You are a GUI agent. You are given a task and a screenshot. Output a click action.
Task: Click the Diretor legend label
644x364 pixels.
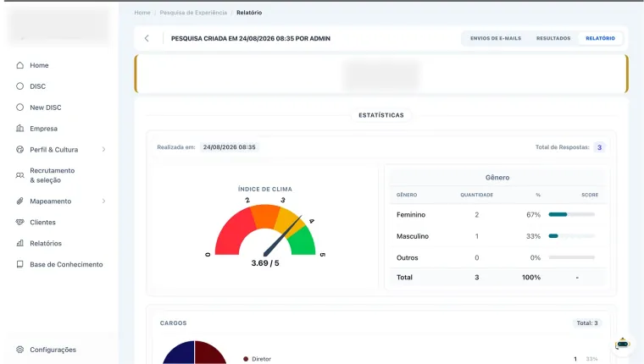[x=261, y=359]
